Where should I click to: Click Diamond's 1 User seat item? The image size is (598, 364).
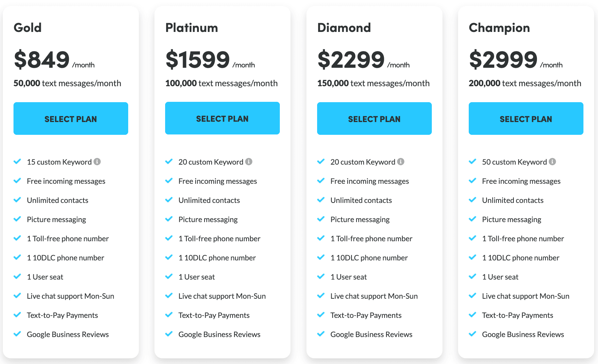(x=348, y=277)
